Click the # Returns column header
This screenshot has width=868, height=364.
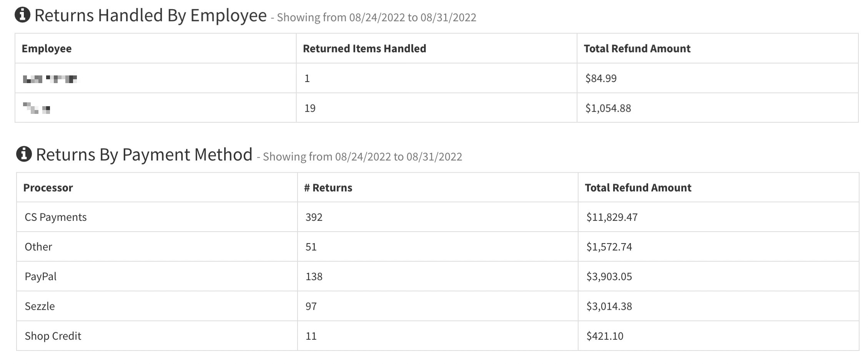point(328,188)
